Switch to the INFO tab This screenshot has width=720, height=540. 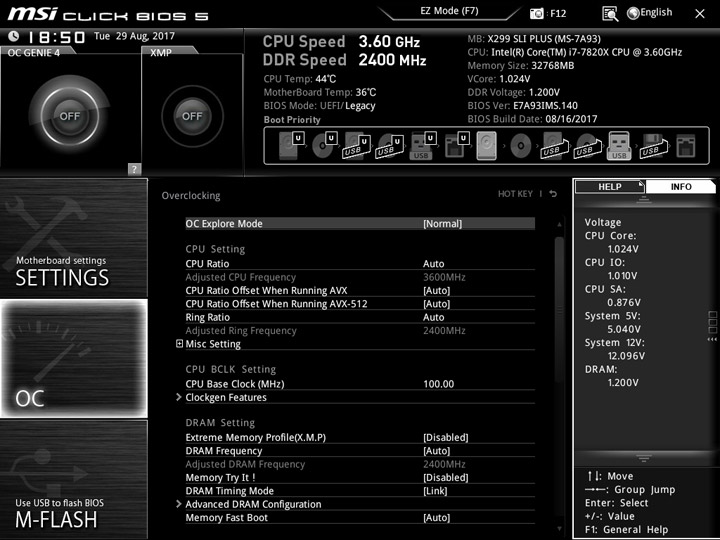coord(681,186)
